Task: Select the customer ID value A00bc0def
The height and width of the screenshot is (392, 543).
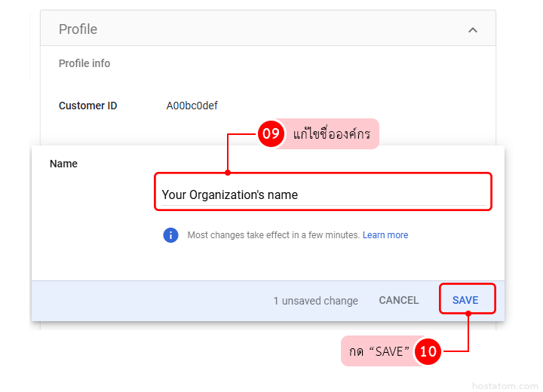Action: 192,106
